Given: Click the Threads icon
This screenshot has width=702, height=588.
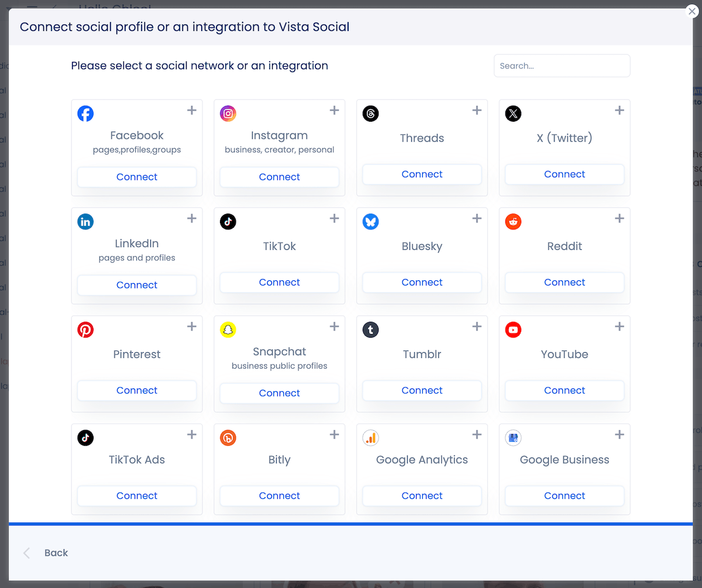Looking at the screenshot, I should tap(370, 114).
